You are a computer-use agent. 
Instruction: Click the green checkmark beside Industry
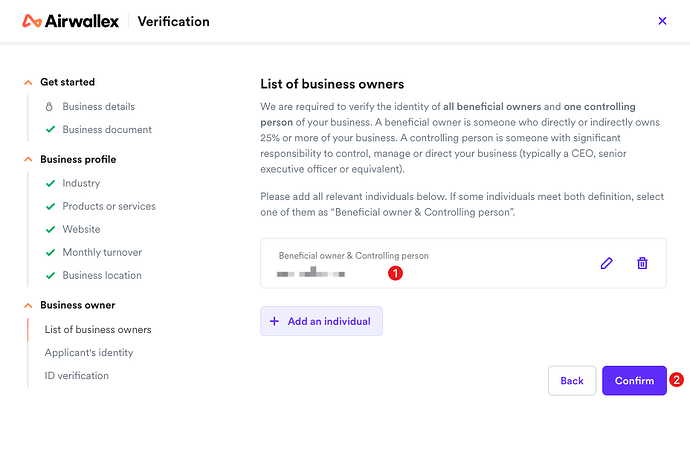[51, 183]
